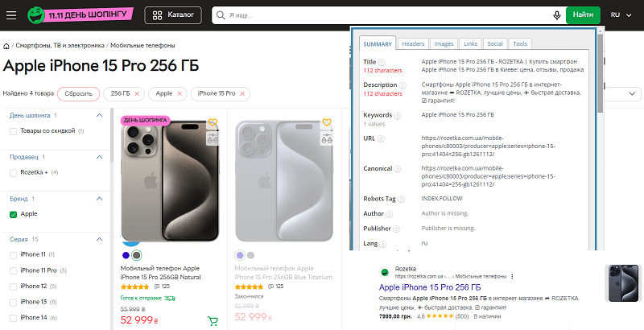The image size is (644, 330).
Task: Check the iPhone 14 checkbox
Action: [x=13, y=318]
